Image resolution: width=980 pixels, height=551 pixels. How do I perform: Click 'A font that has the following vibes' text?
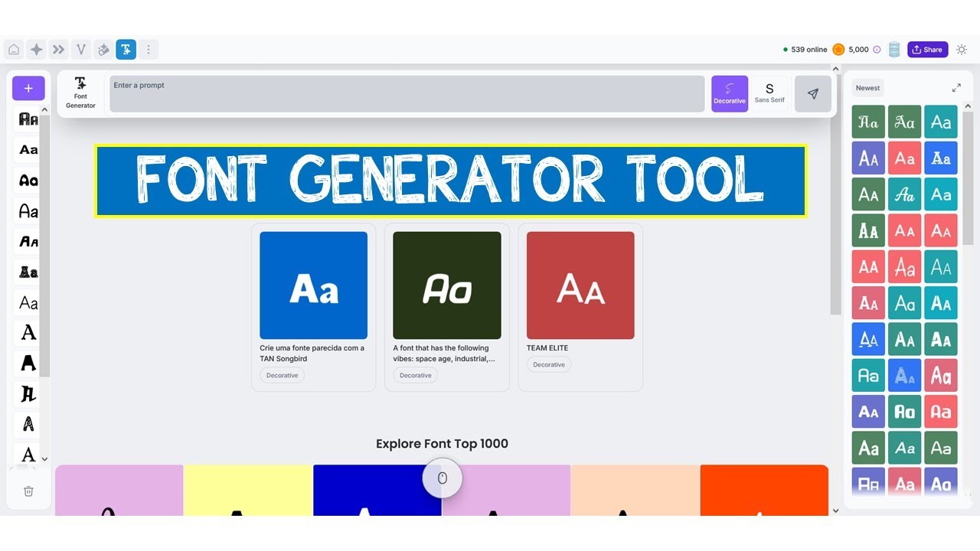[x=444, y=353]
